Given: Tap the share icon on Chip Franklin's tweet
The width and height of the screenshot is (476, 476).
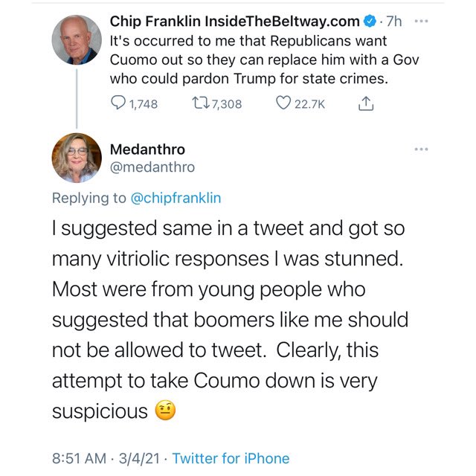Looking at the screenshot, I should pos(365,104).
